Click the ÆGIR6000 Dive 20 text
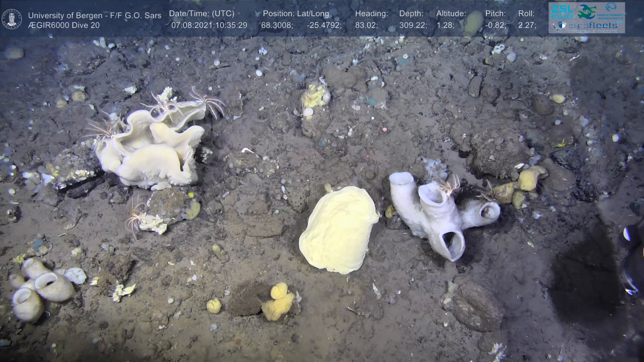 (64, 25)
